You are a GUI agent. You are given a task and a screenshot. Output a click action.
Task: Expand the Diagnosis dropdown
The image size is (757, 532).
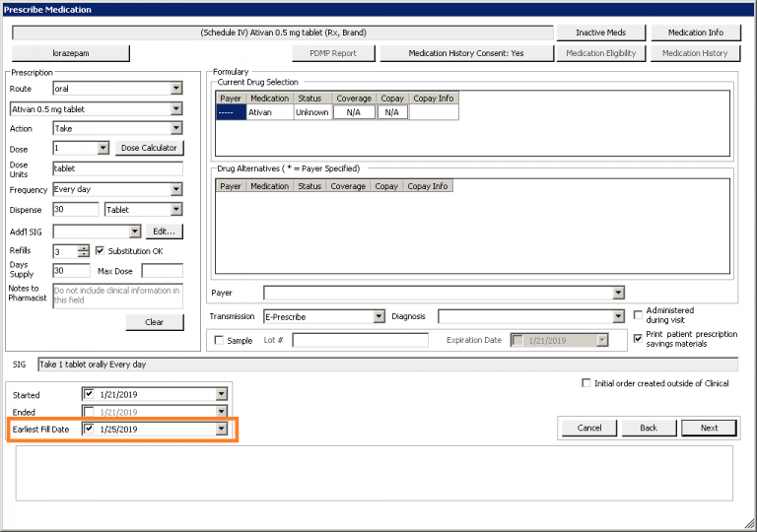(x=618, y=316)
